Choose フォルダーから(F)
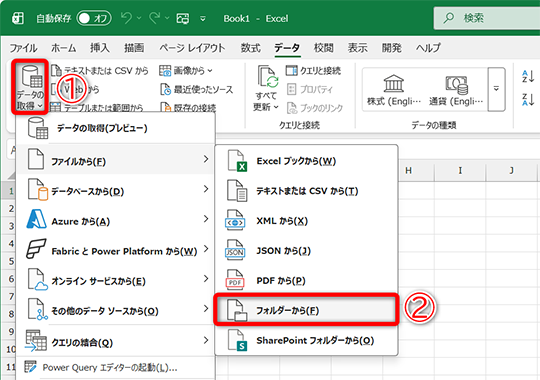Screen dimensions: 540x380 [x=306, y=310]
